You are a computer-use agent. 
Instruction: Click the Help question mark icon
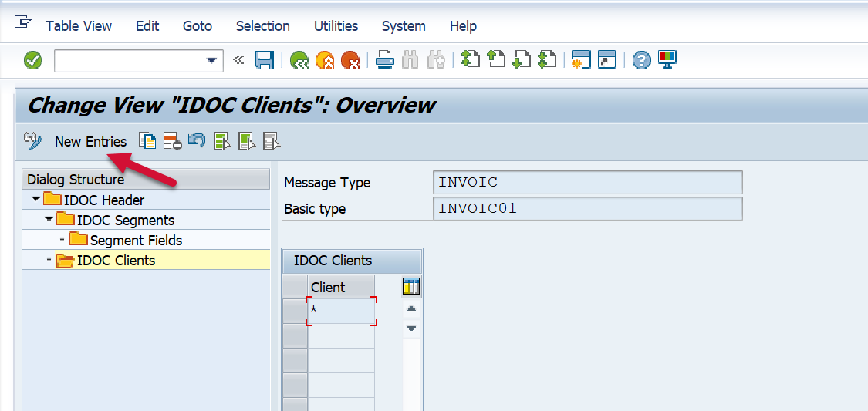[x=641, y=60]
